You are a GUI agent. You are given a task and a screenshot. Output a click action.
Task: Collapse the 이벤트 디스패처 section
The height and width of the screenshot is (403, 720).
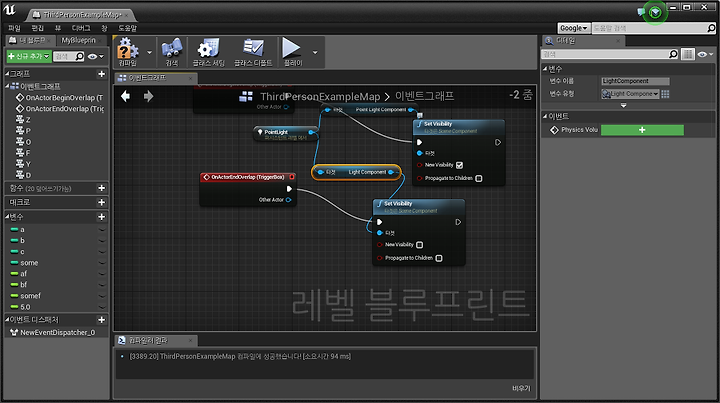tap(7, 320)
